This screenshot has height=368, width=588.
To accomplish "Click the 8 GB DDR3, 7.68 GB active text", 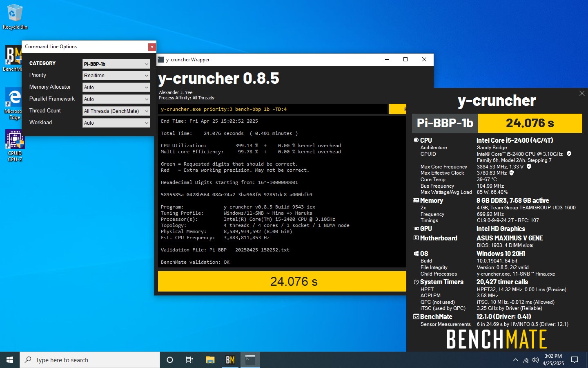I will (512, 200).
